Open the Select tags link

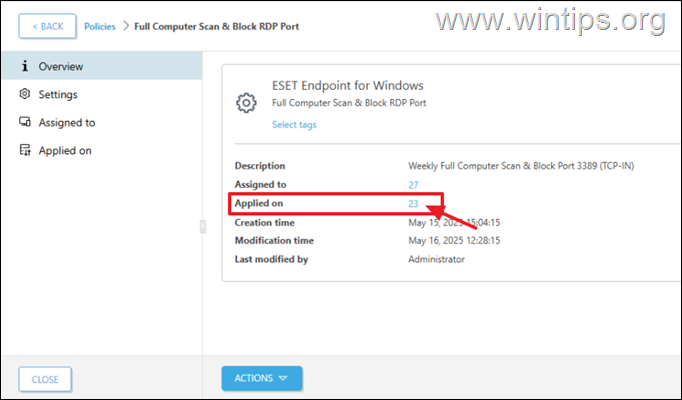pyautogui.click(x=295, y=125)
